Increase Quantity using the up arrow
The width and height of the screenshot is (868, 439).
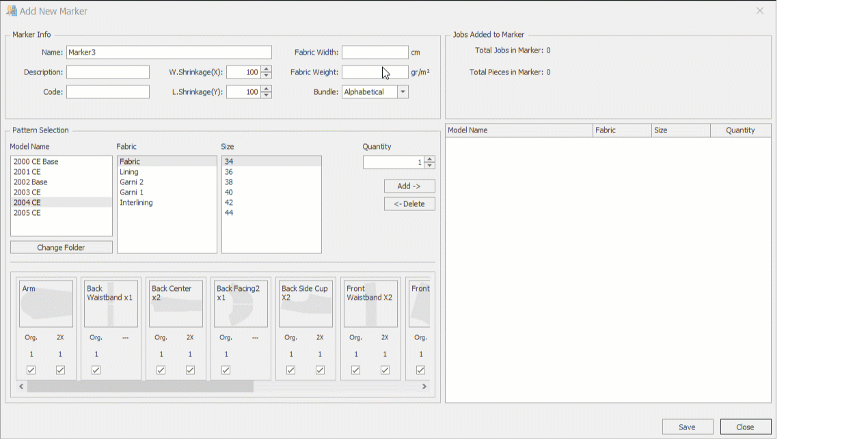(x=429, y=159)
